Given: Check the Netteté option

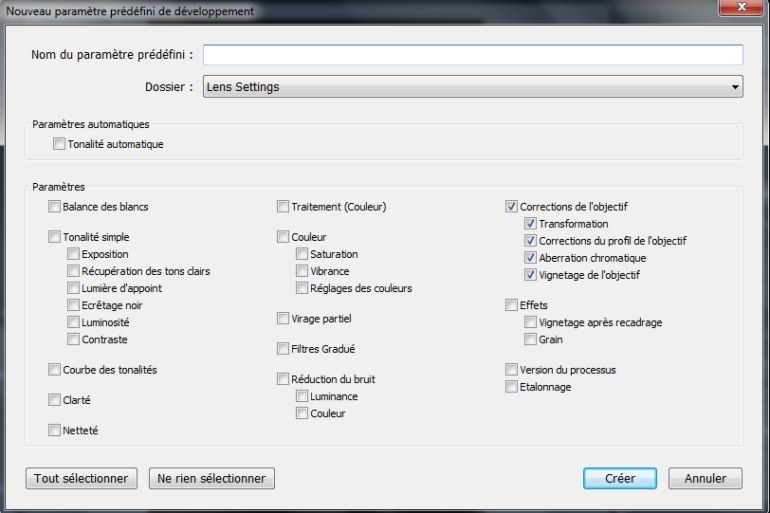Looking at the screenshot, I should click(x=54, y=430).
